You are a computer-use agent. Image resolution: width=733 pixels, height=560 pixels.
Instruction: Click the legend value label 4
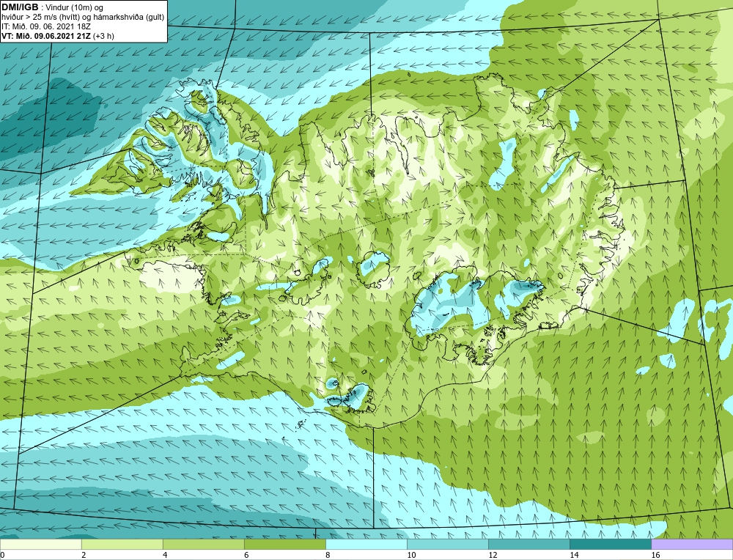[165, 555]
